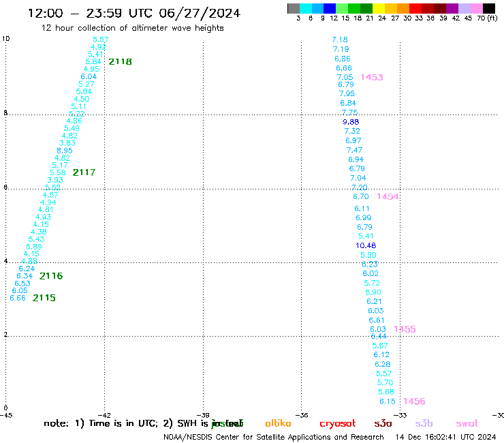Screen dimensions: 504x443
Task: Click the 6.61 wave height value
Action: (x=377, y=320)
